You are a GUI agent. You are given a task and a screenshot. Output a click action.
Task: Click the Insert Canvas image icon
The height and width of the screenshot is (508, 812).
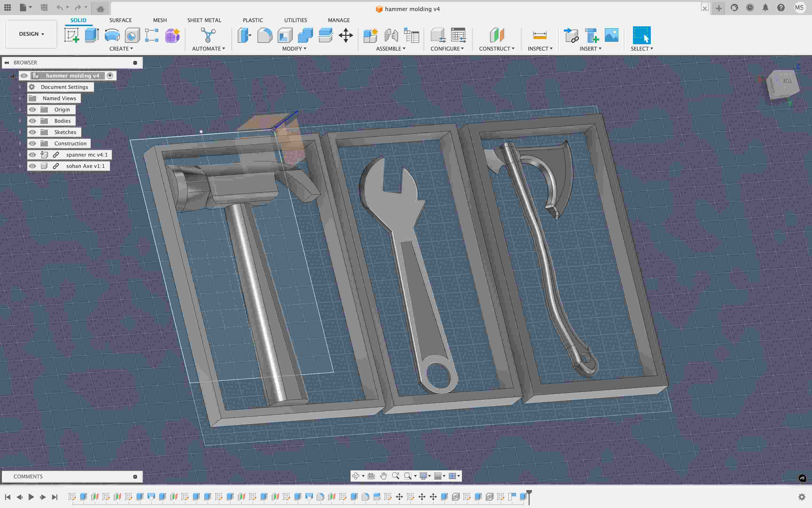coord(611,35)
